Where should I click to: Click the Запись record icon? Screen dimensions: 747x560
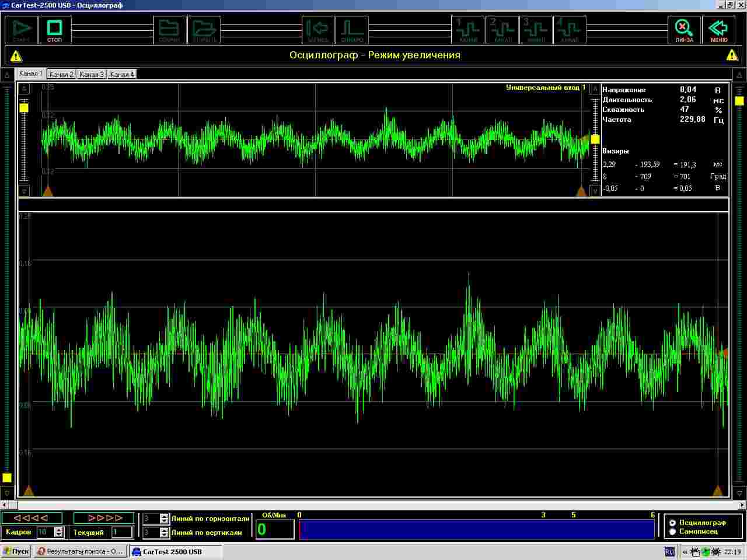click(318, 30)
